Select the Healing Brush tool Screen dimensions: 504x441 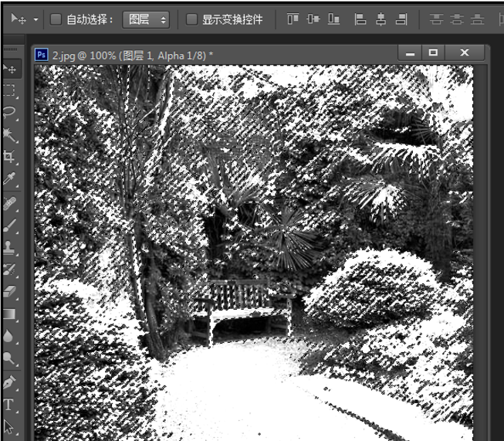pos(9,204)
